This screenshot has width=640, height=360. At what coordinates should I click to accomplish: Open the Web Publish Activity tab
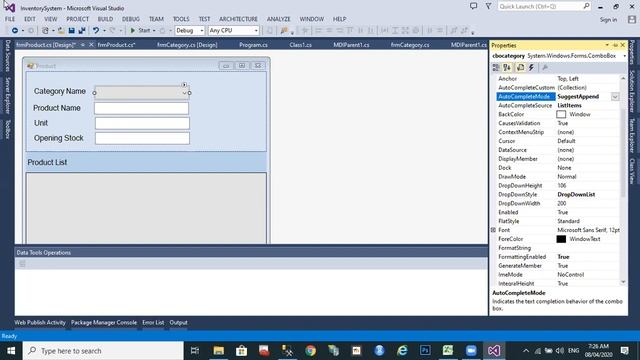click(x=40, y=322)
